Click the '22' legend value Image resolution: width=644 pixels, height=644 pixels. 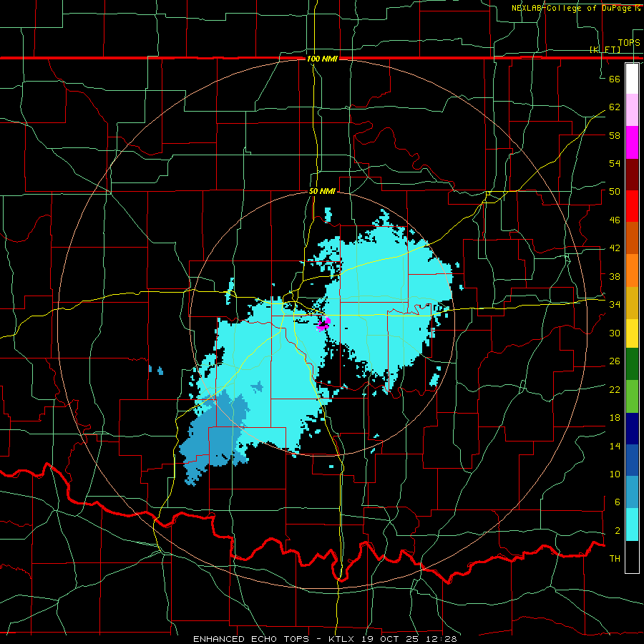click(x=615, y=389)
